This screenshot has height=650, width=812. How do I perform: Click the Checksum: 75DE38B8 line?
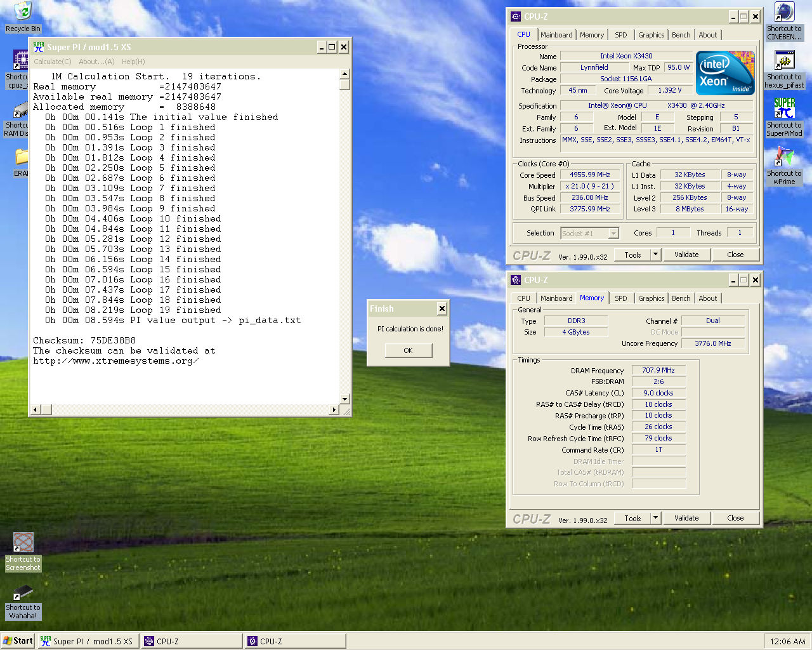pyautogui.click(x=84, y=340)
